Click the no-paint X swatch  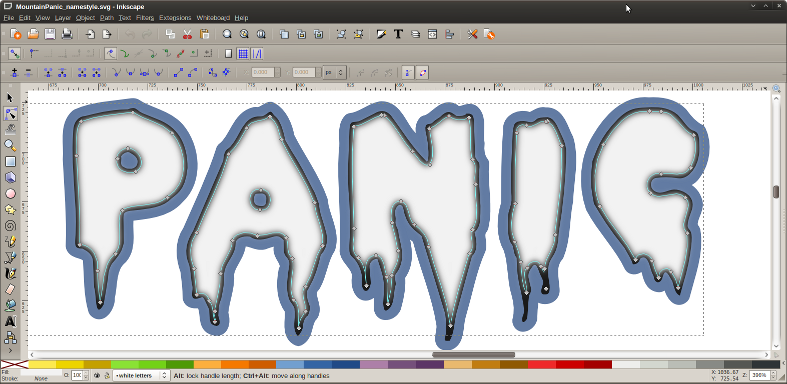click(x=14, y=364)
